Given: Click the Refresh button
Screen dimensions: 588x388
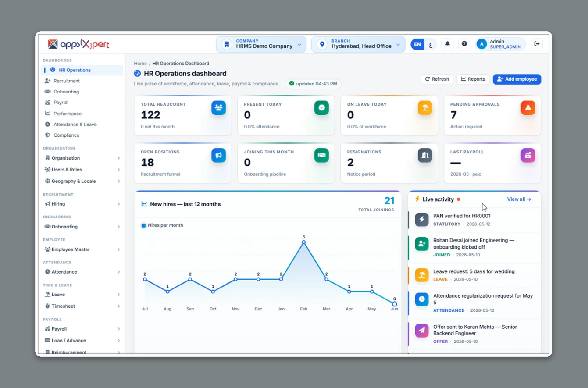Looking at the screenshot, I should click(x=437, y=79).
